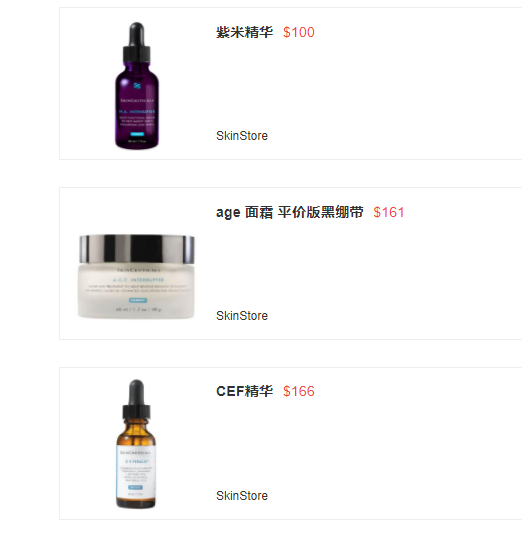Click the 紫米精华 product title

244,32
